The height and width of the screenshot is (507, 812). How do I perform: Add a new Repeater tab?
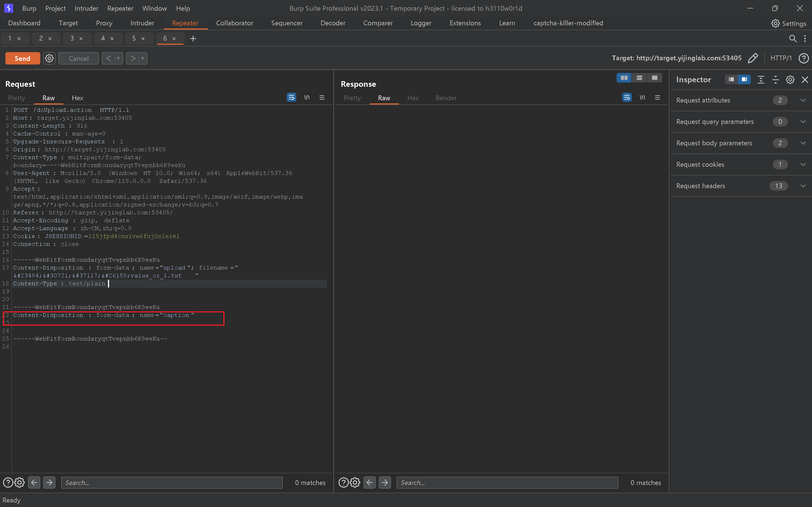193,39
